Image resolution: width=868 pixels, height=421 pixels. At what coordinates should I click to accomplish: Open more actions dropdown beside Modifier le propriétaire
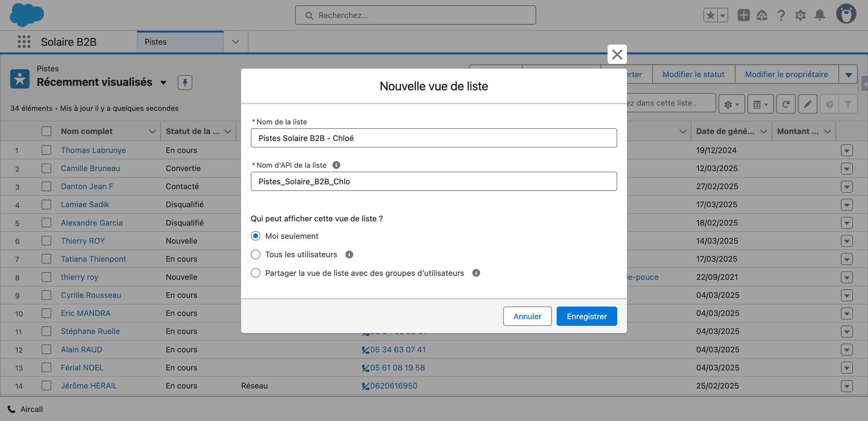848,74
